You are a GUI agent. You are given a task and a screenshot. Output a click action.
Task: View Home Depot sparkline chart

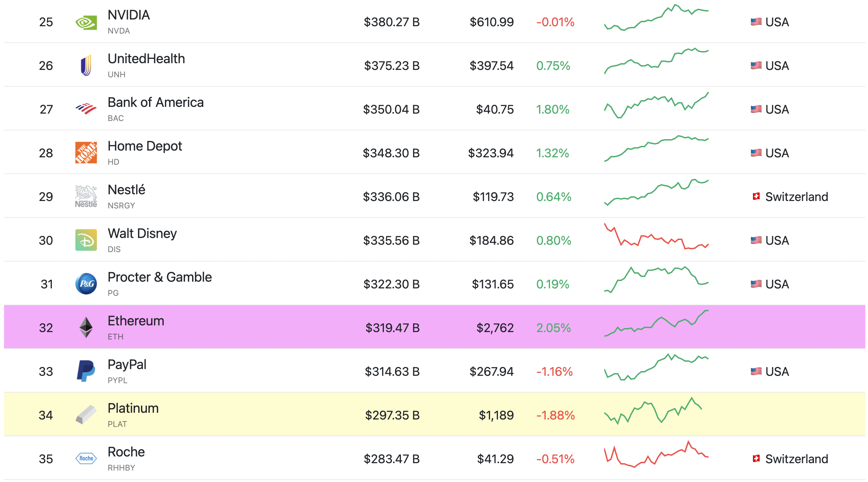[656, 149]
